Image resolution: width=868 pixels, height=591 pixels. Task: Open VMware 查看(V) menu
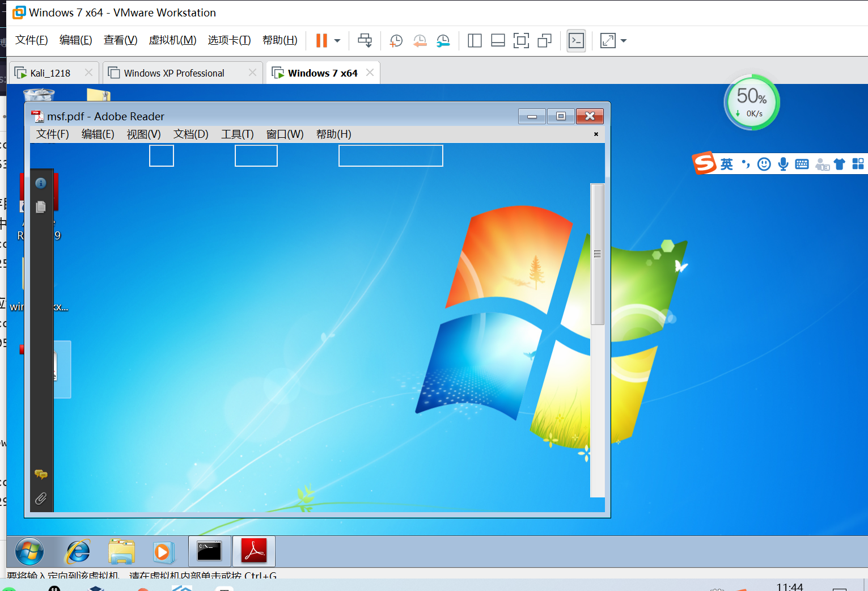click(120, 40)
